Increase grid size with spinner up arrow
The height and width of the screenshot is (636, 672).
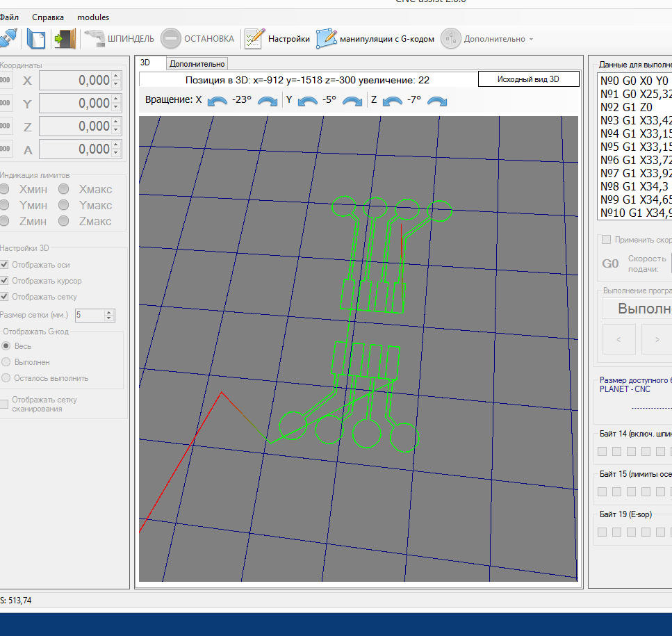pyautogui.click(x=109, y=312)
